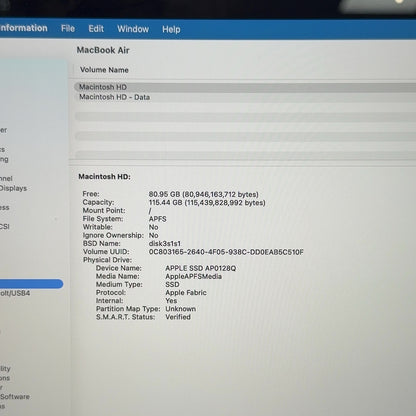Click the S.M.A.R.T. Status Verified value

[178, 317]
